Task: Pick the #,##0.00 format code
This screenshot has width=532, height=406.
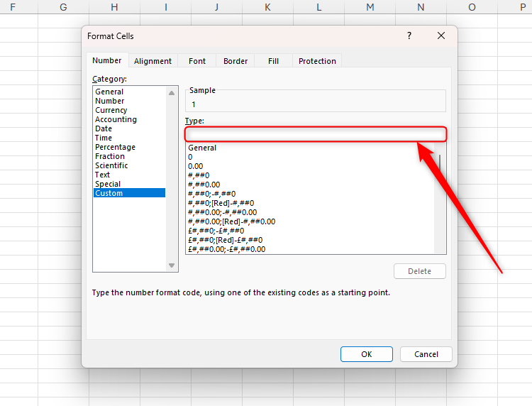Action: coord(204,185)
